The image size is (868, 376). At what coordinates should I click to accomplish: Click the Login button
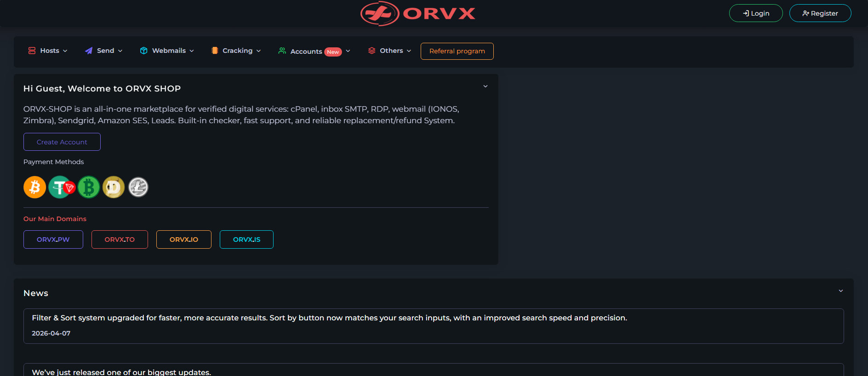756,13
